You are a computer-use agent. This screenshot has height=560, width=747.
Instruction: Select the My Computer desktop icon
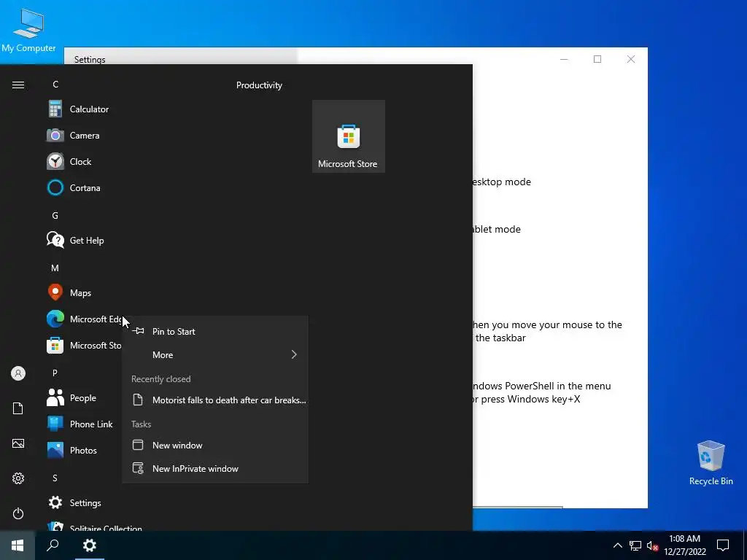click(x=28, y=30)
